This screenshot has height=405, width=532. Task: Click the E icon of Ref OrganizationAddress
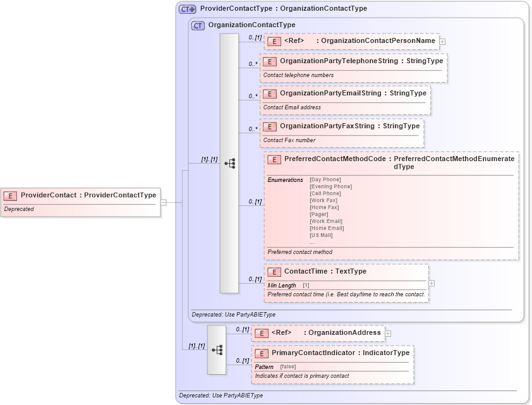coord(262,333)
